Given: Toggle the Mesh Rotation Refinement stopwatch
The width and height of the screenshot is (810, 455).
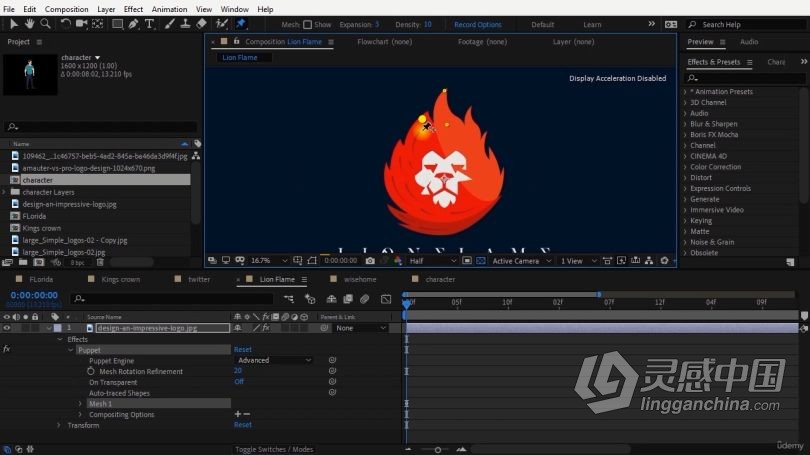Looking at the screenshot, I should point(91,371).
